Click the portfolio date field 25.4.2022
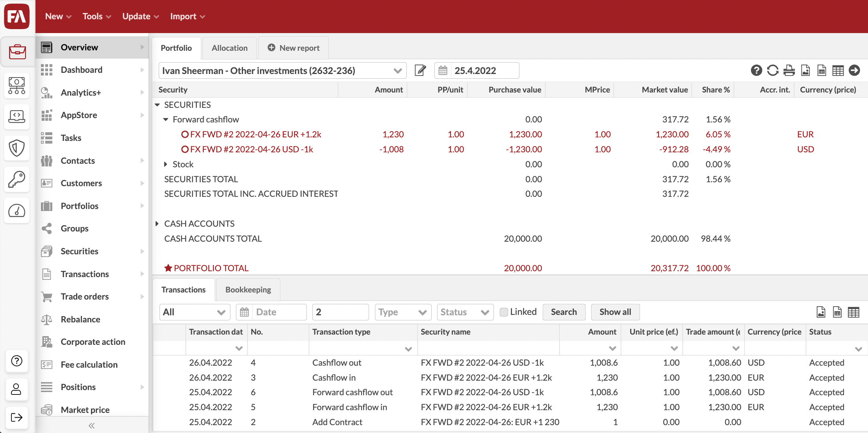This screenshot has height=433, width=868. pos(484,70)
